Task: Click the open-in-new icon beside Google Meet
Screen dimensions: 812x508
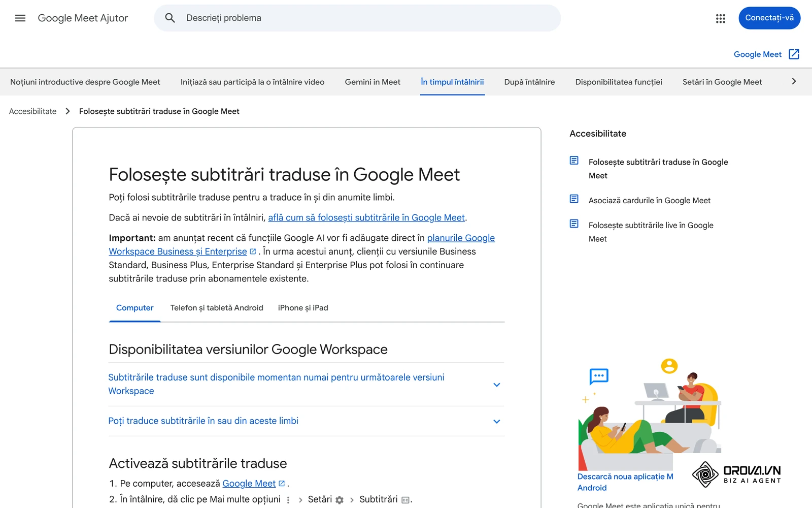Action: click(794, 54)
